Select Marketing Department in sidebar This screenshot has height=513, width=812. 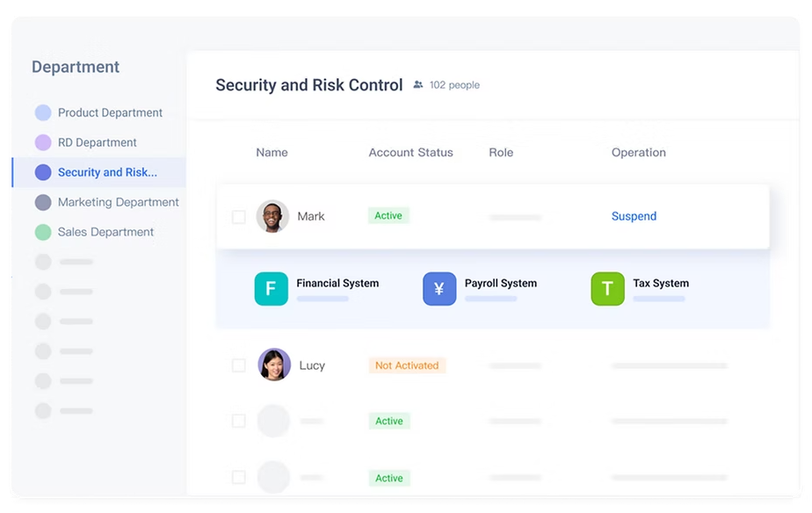click(x=99, y=202)
